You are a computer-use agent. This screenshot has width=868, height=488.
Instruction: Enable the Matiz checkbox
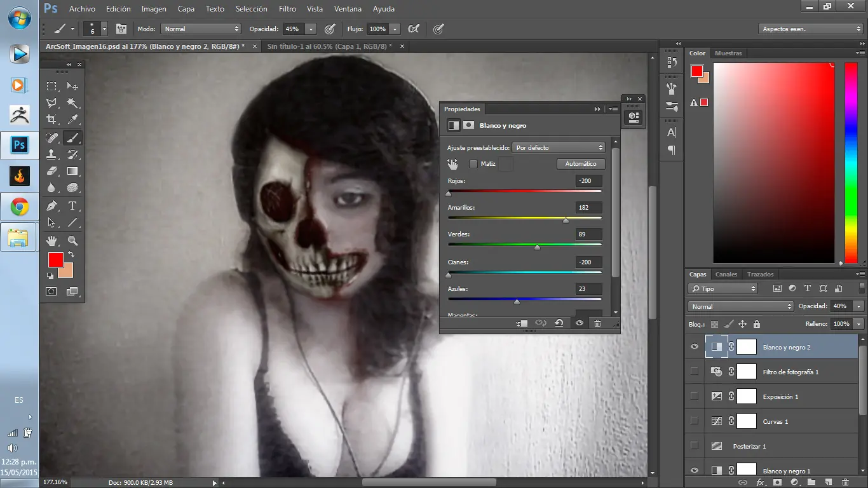(x=473, y=164)
